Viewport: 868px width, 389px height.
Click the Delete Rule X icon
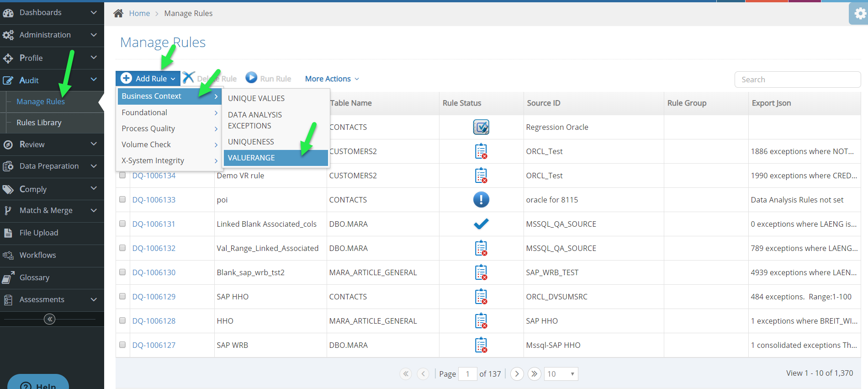pyautogui.click(x=189, y=77)
